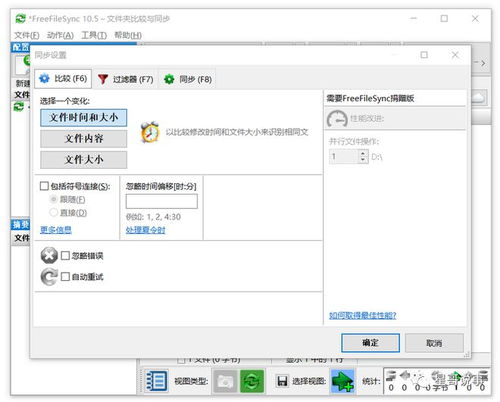The width and height of the screenshot is (500, 402).
Task: Select the 文件时间和大小 comparison option
Action: click(83, 118)
